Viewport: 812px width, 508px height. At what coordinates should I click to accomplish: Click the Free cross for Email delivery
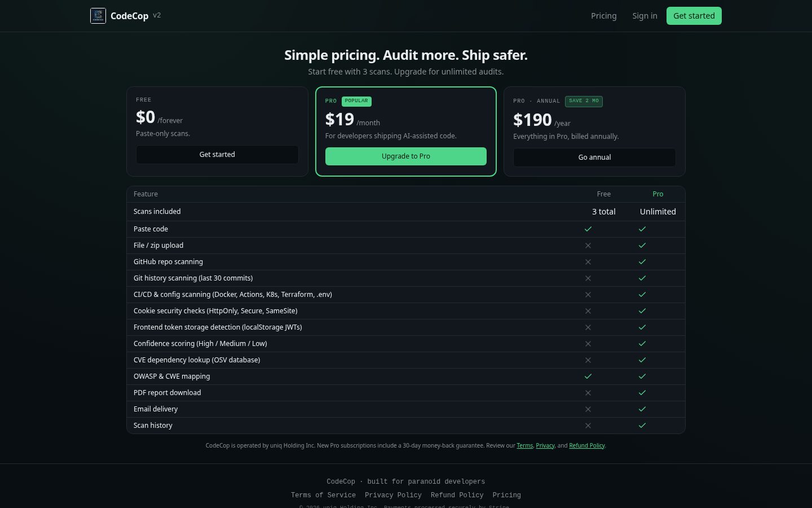tap(588, 409)
